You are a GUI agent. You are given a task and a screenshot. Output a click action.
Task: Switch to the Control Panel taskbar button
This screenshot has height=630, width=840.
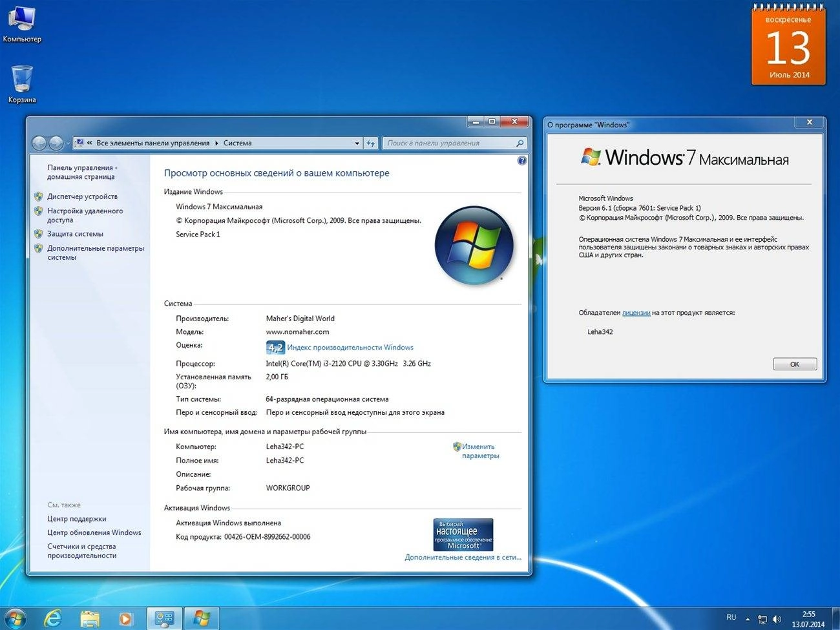tap(165, 619)
